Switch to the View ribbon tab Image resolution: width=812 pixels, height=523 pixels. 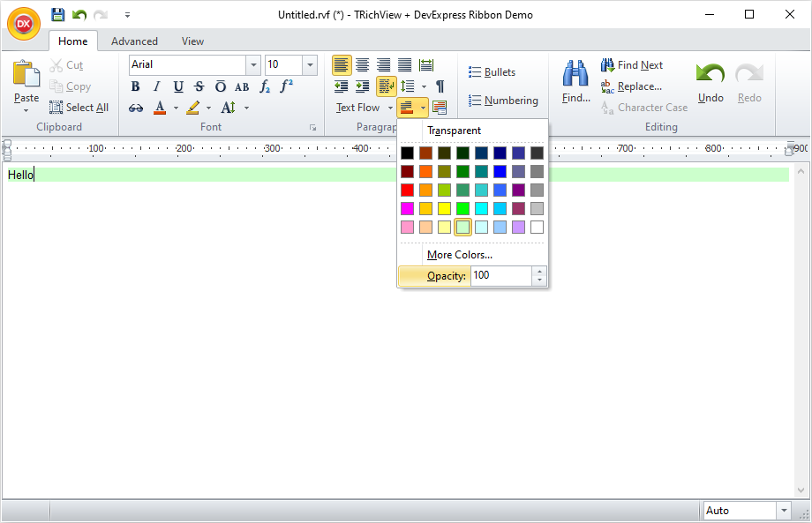(192, 41)
